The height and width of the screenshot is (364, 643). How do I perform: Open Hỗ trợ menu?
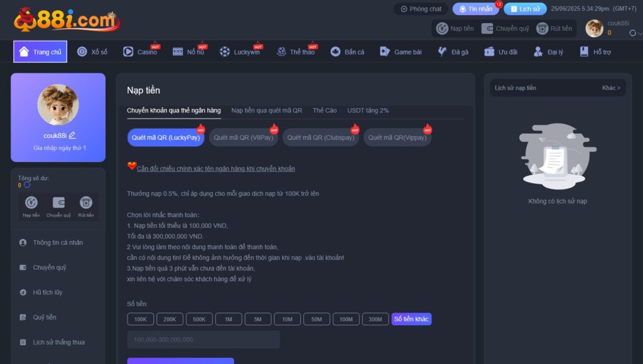point(595,52)
